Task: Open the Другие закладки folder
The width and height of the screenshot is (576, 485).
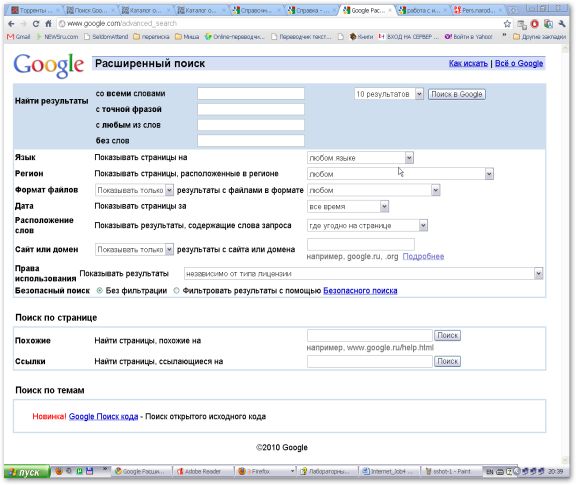Action: (x=539, y=37)
